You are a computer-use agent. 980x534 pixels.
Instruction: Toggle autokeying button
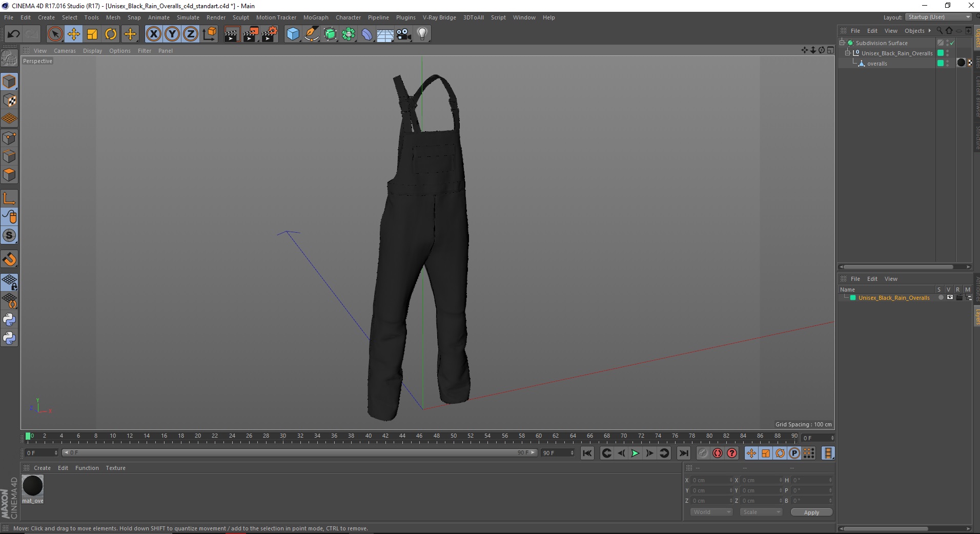(718, 453)
